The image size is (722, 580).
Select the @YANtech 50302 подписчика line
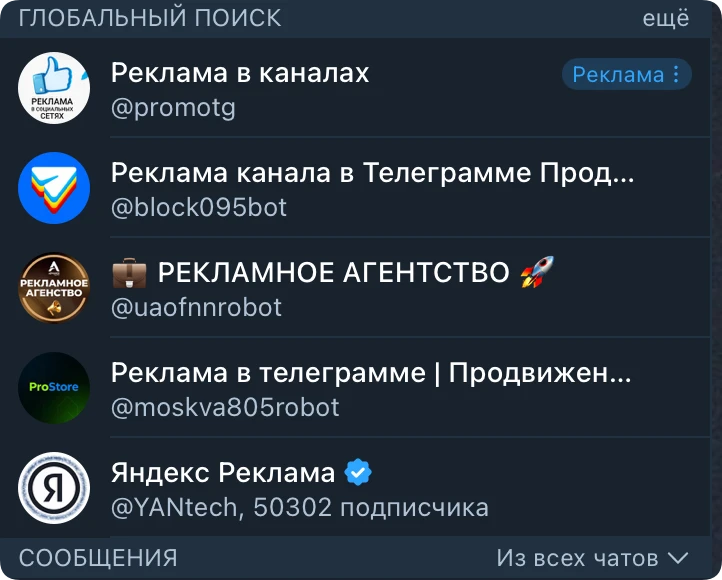pyautogui.click(x=300, y=507)
